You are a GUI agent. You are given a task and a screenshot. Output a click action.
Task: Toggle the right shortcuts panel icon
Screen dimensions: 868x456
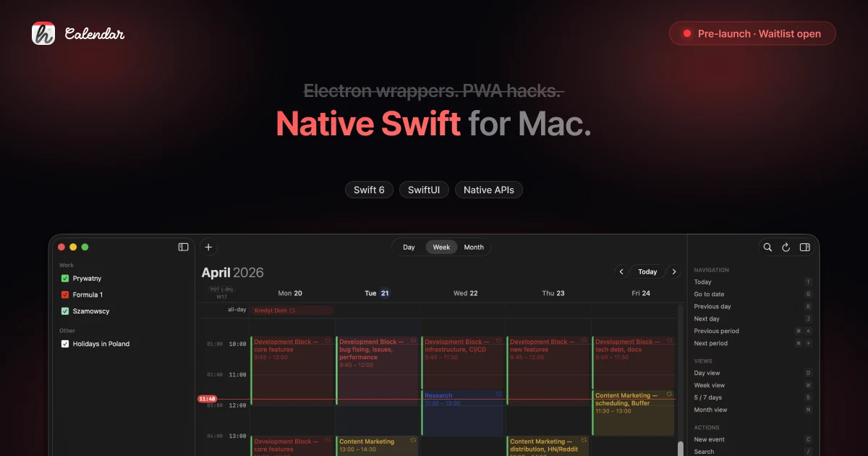(804, 247)
